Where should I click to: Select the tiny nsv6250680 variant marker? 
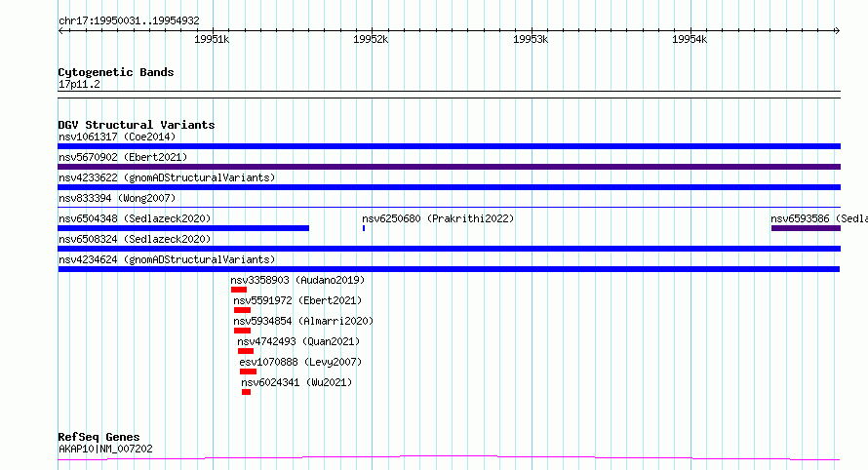point(364,228)
